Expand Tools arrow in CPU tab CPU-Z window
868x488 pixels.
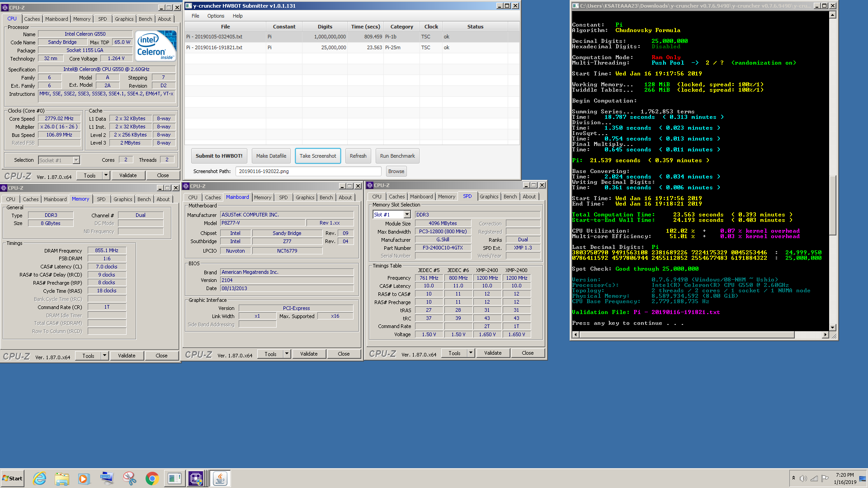pyautogui.click(x=106, y=175)
